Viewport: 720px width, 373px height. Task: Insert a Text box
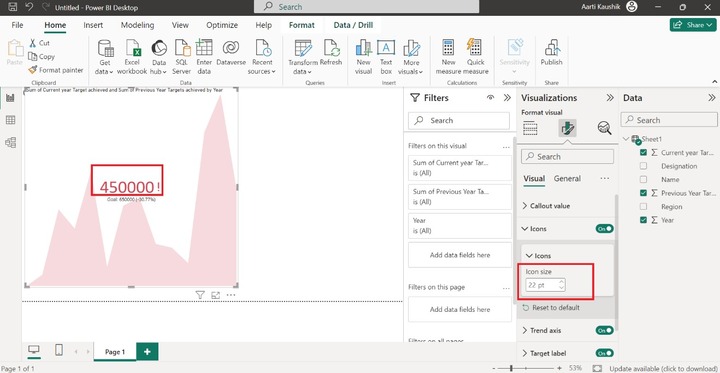386,57
